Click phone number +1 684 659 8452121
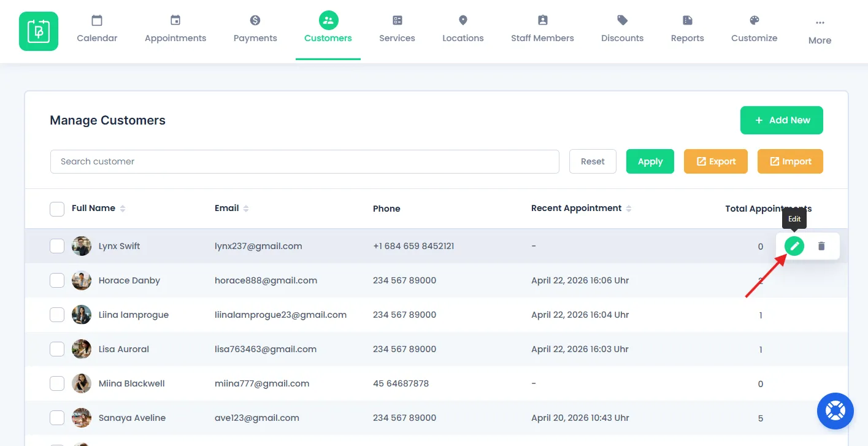Screen dimensions: 868x446 (x=413, y=246)
